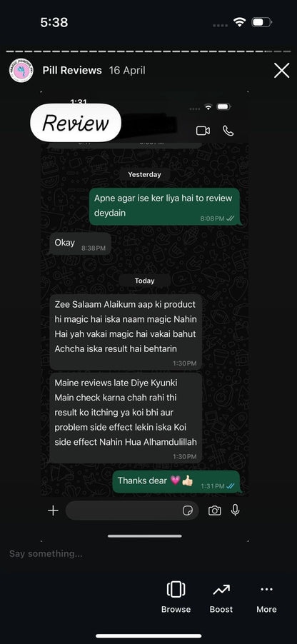Image resolution: width=297 pixels, height=644 pixels.
Task: Tap the Review sticker label
Action: (76, 122)
